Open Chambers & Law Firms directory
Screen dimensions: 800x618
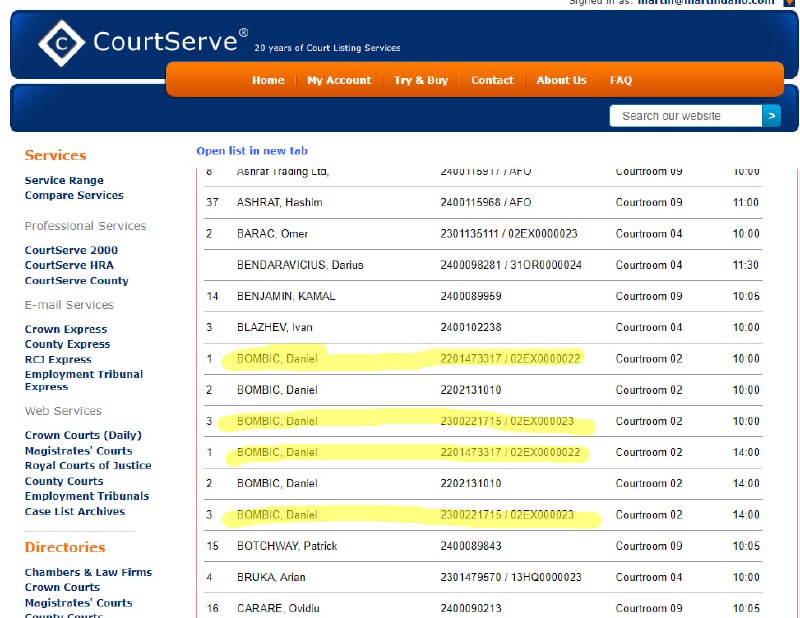(x=88, y=572)
